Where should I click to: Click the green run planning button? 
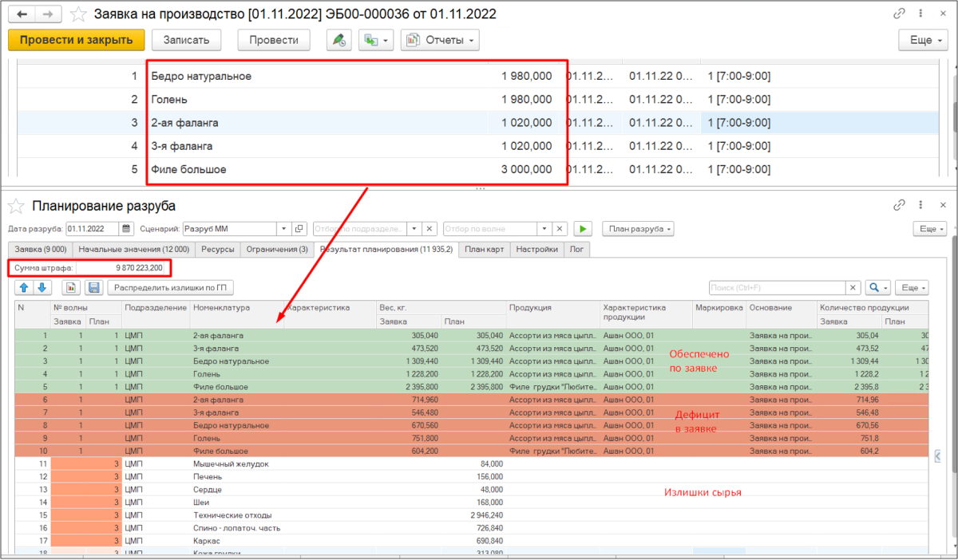[584, 229]
